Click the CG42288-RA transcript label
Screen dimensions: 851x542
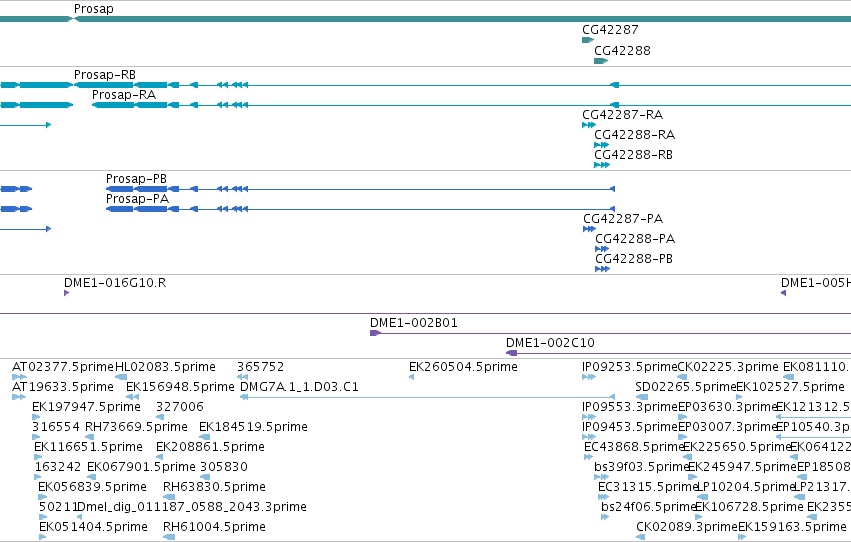pos(634,135)
